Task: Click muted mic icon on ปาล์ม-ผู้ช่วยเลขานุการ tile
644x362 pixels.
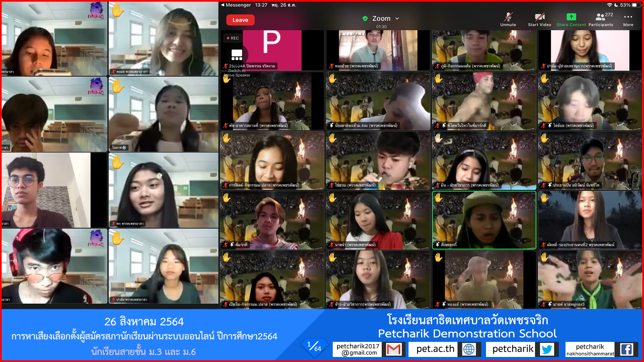Action: (543, 66)
